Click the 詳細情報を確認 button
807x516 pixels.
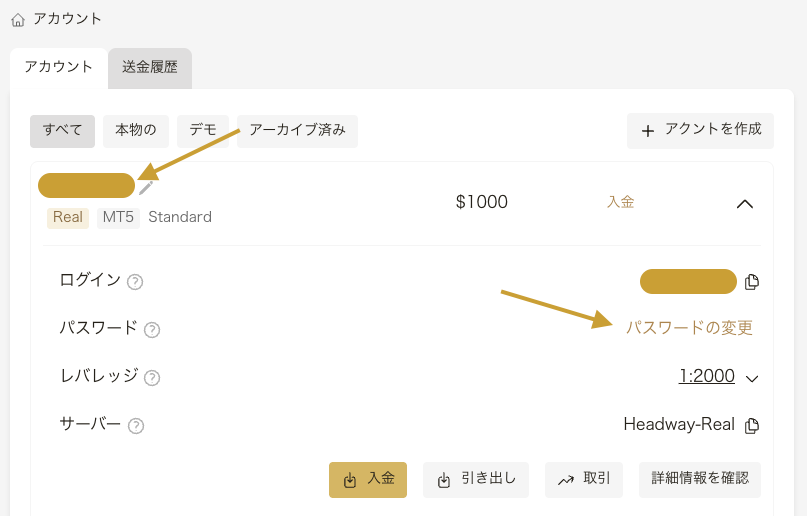coord(699,479)
